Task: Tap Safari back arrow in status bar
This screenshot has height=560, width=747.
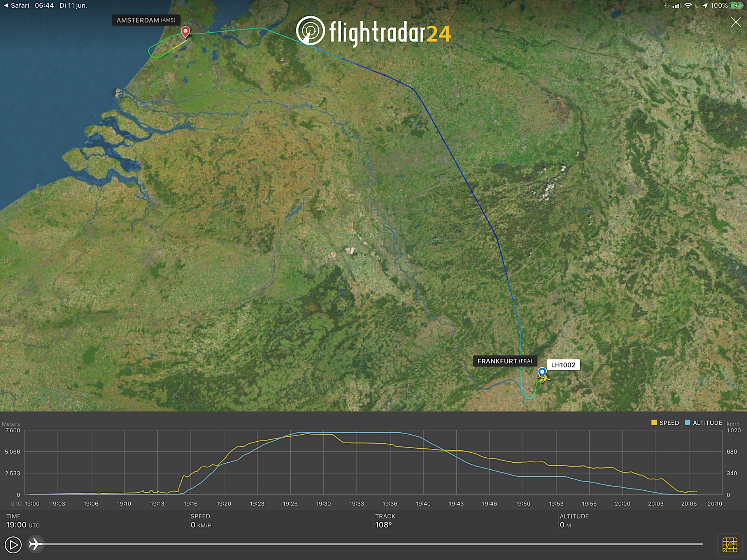Action: 6,5
